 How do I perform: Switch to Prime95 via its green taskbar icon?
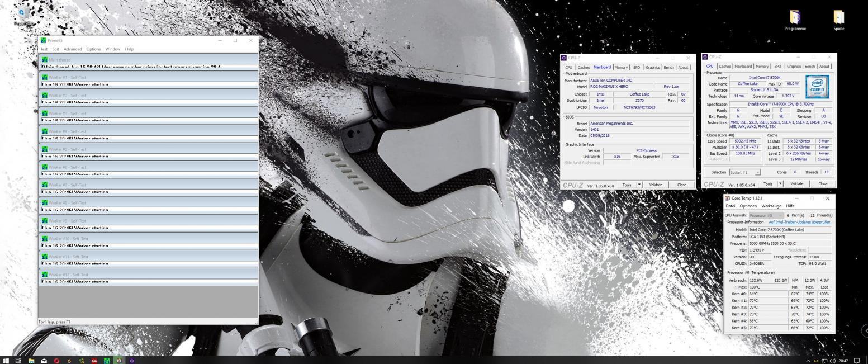(x=107, y=361)
